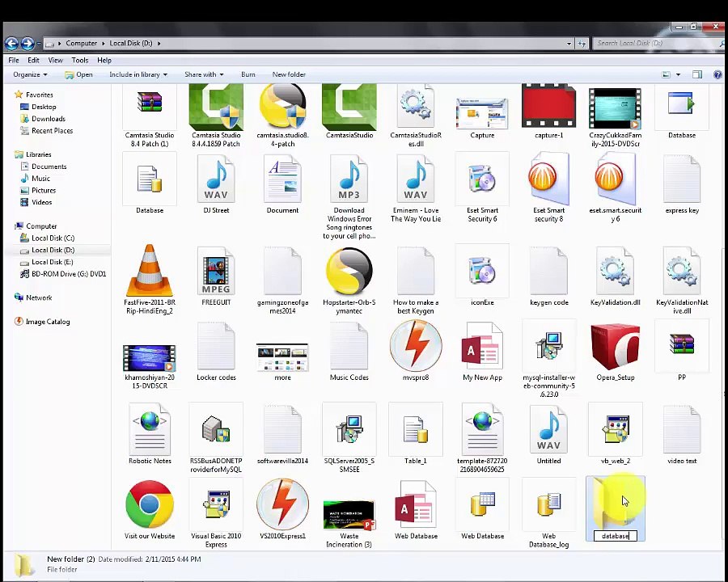The height and width of the screenshot is (582, 728).
Task: Focus the Search Local Disk (D:) field
Action: click(x=658, y=43)
